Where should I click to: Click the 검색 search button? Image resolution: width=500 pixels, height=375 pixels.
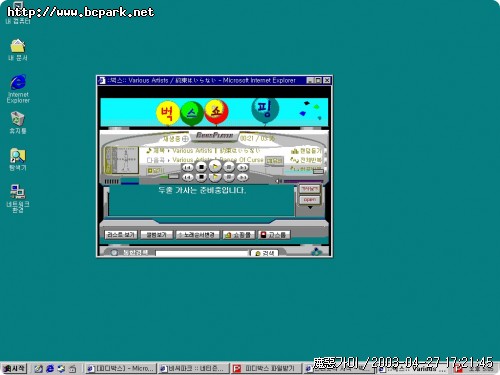265,253
